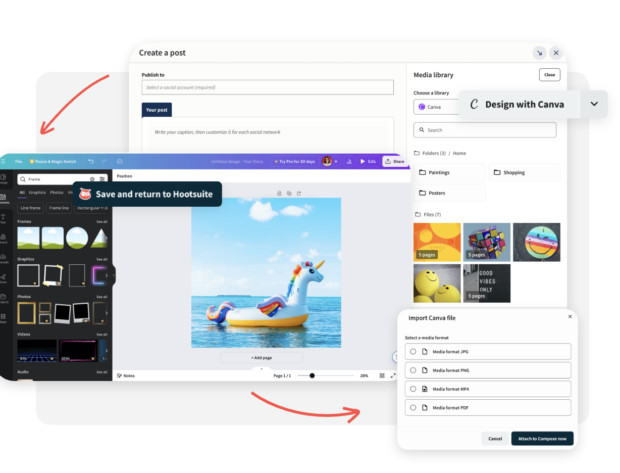Screen dimensions: 620x473
Task: Open the Paintings folder
Action: 449,172
